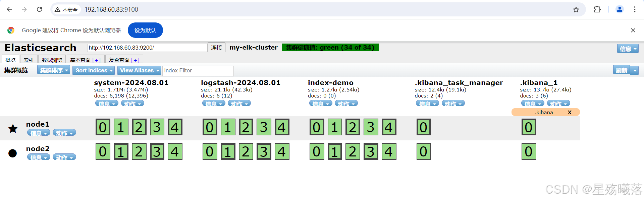Click shard 0 of .kibana_task_manager on node1

pyautogui.click(x=424, y=127)
